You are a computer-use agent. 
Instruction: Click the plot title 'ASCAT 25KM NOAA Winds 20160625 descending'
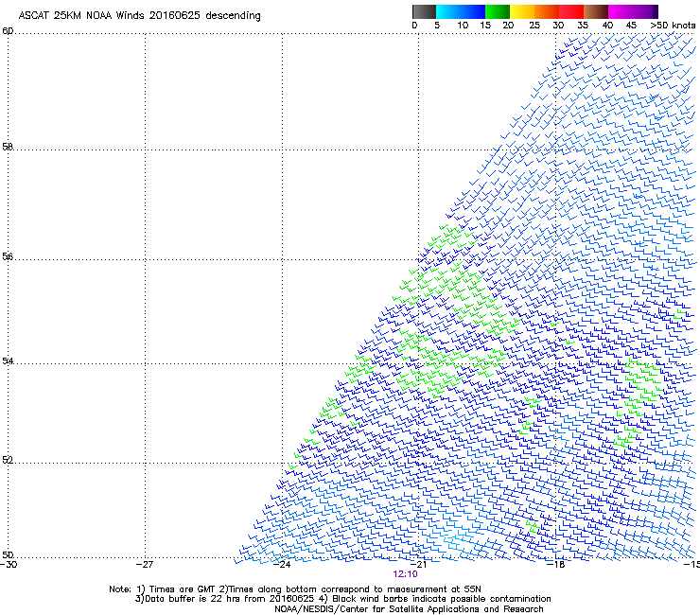pyautogui.click(x=139, y=16)
